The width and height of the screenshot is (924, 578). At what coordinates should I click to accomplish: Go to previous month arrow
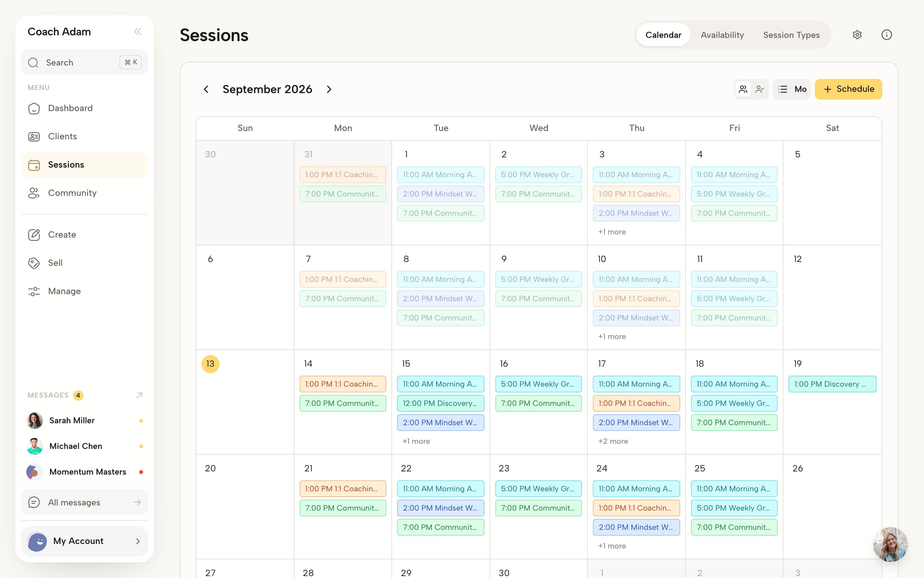click(206, 90)
